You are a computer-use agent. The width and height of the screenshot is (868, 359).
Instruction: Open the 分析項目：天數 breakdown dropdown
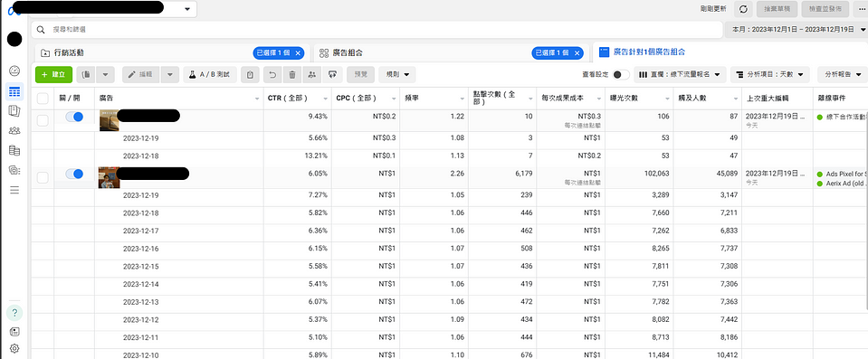coord(769,74)
